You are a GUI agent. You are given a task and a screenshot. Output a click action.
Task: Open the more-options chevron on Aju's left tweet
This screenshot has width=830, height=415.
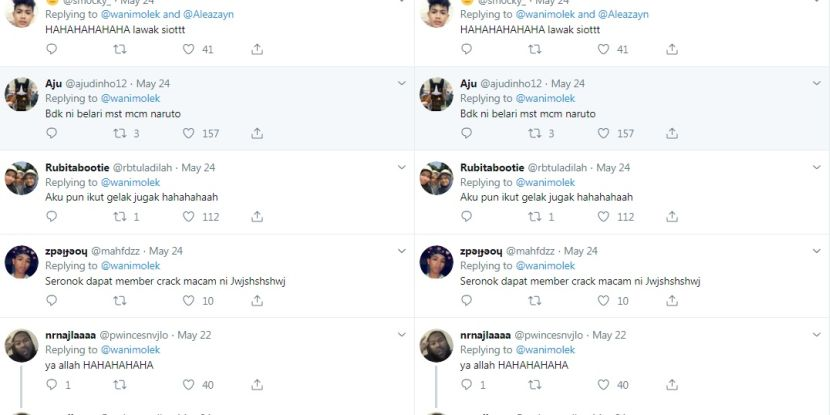coord(401,83)
